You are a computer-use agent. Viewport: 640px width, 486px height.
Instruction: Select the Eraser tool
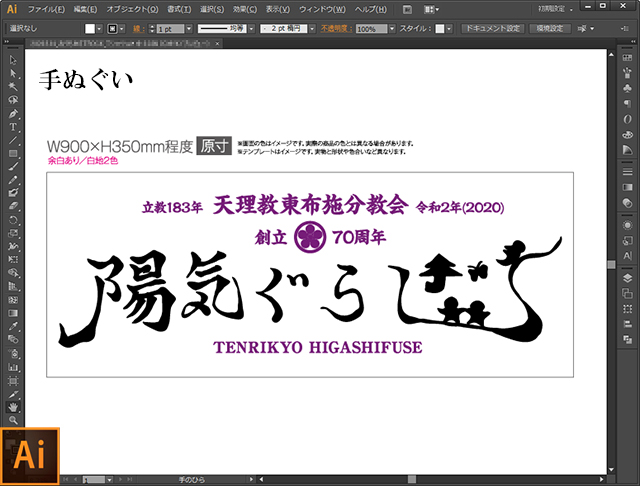(x=13, y=206)
